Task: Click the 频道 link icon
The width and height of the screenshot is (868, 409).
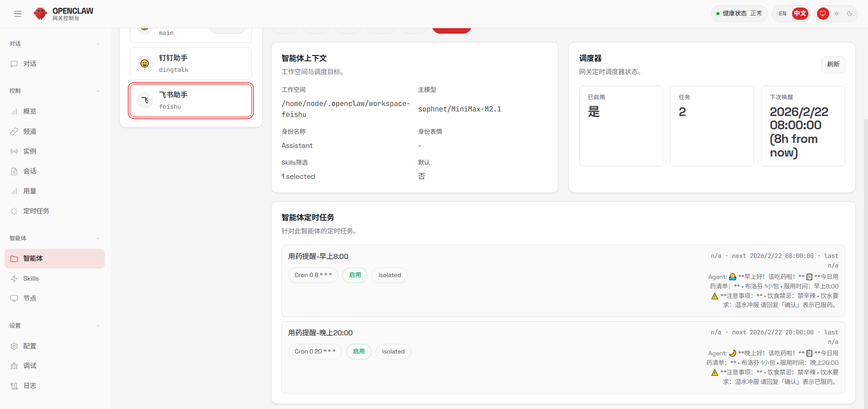Action: point(14,131)
